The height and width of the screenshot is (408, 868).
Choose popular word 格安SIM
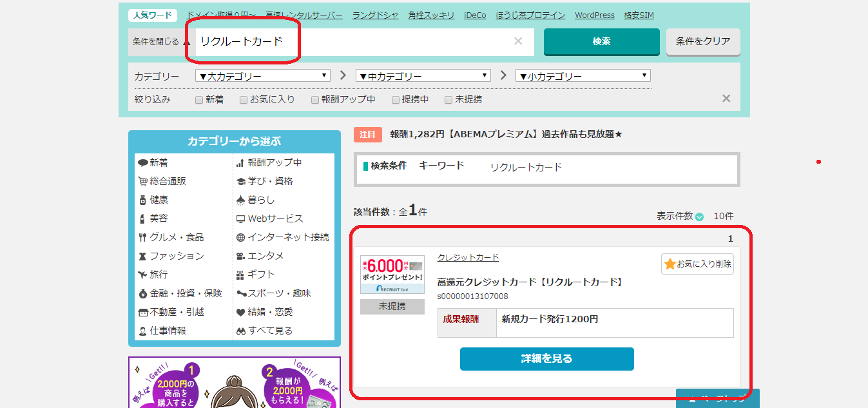[639, 15]
